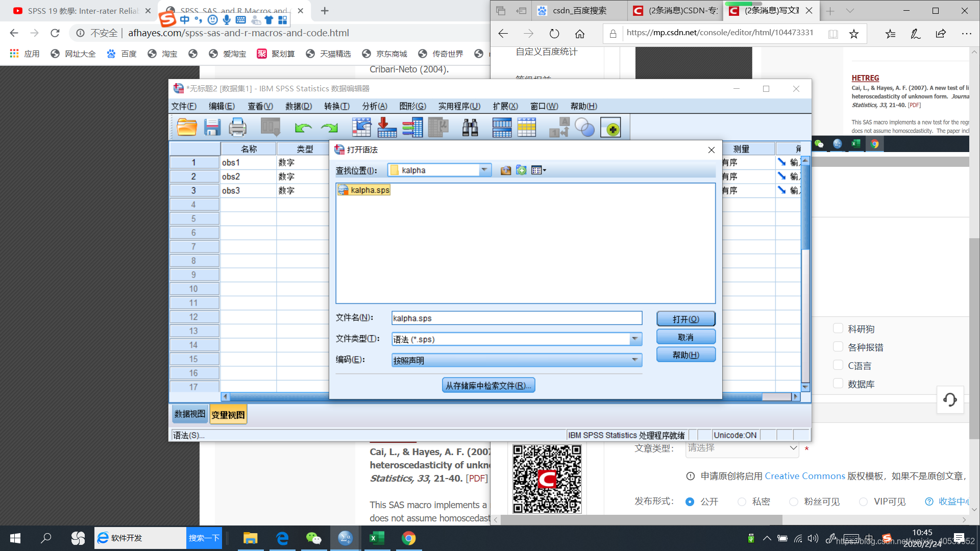Switch to the 数据视图 tab
Viewport: 980px width, 551px height.
(189, 414)
